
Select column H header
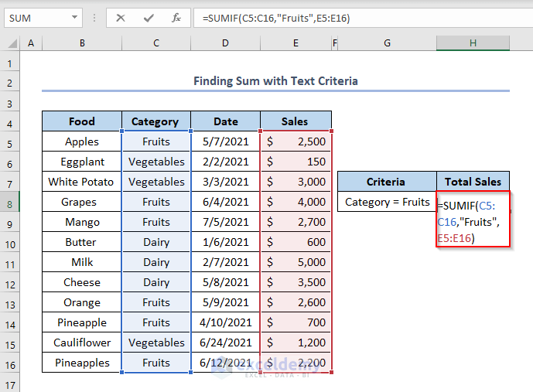point(473,44)
